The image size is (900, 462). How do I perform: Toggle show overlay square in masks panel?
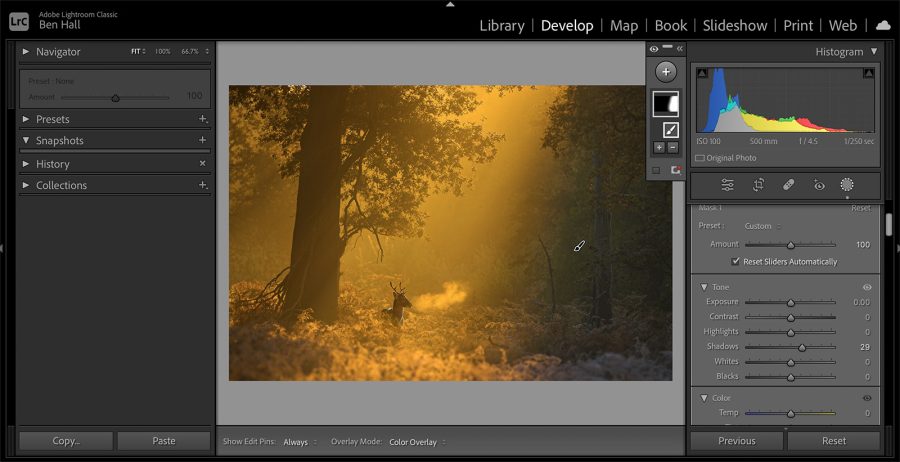click(656, 170)
